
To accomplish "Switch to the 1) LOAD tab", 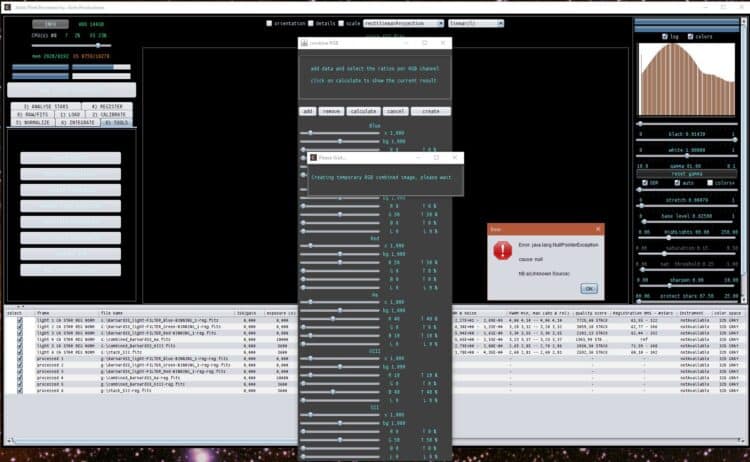I will (70, 115).
